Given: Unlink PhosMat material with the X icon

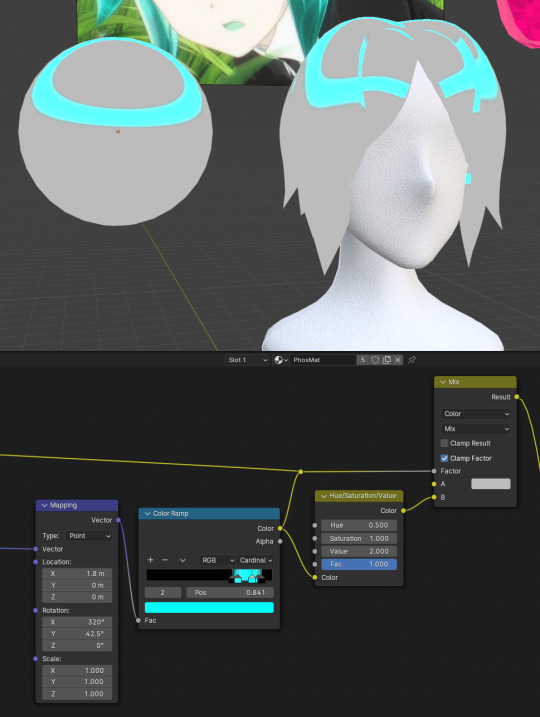Looking at the screenshot, I should click(x=398, y=360).
